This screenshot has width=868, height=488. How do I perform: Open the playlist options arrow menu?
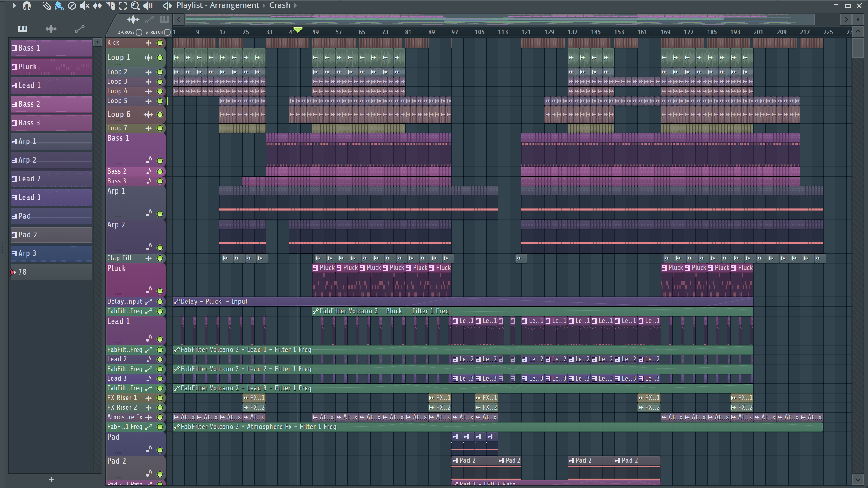click(x=14, y=6)
